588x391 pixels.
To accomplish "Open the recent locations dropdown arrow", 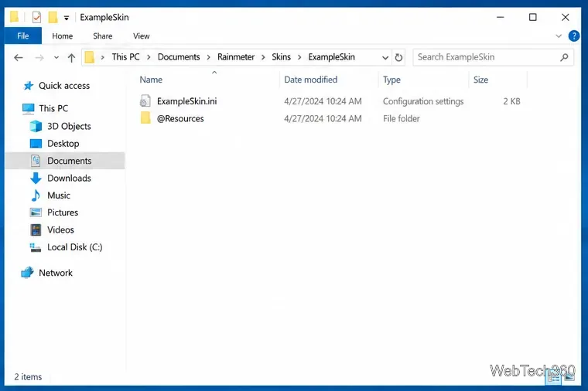I will (x=56, y=57).
